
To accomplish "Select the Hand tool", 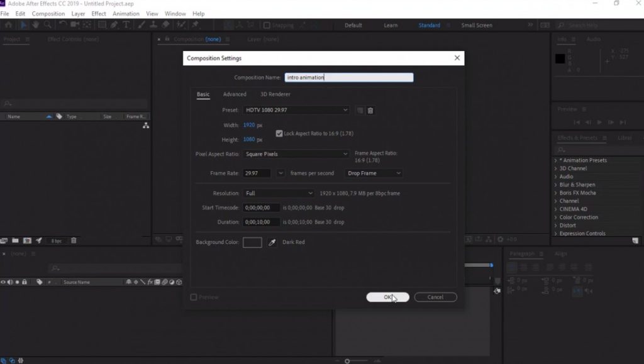I will [x=36, y=25].
